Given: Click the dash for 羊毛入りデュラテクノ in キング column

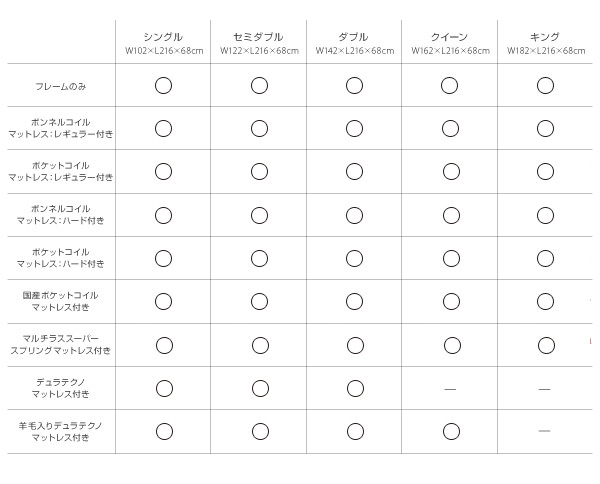Looking at the screenshot, I should click(x=544, y=431).
